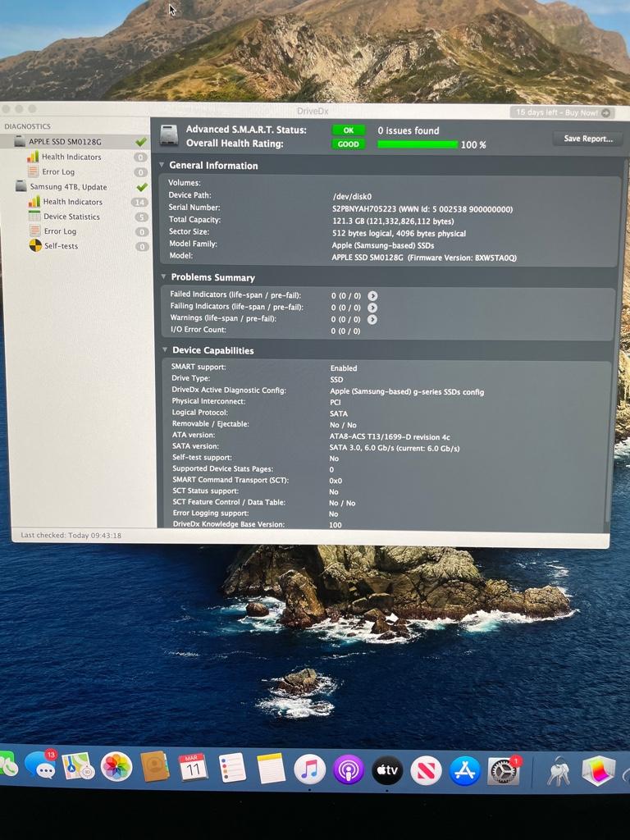
Task: Click the Total Capacity 121.3 GB value
Action: [x=393, y=221]
